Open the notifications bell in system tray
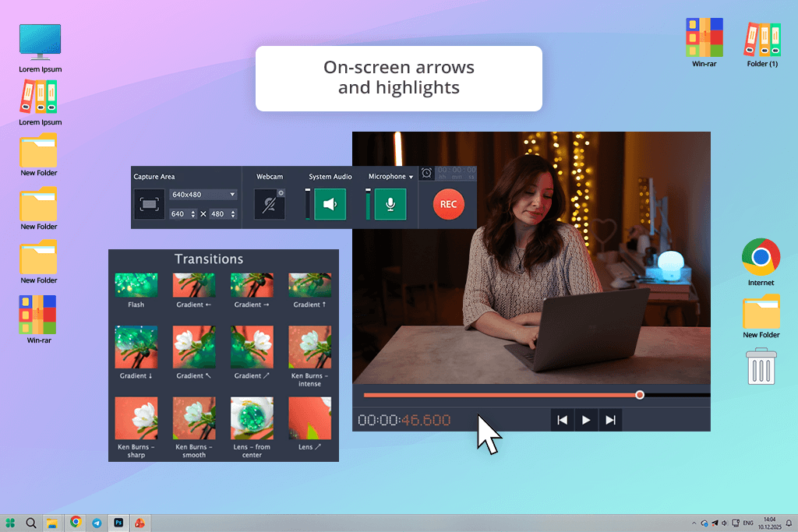 coord(789,523)
